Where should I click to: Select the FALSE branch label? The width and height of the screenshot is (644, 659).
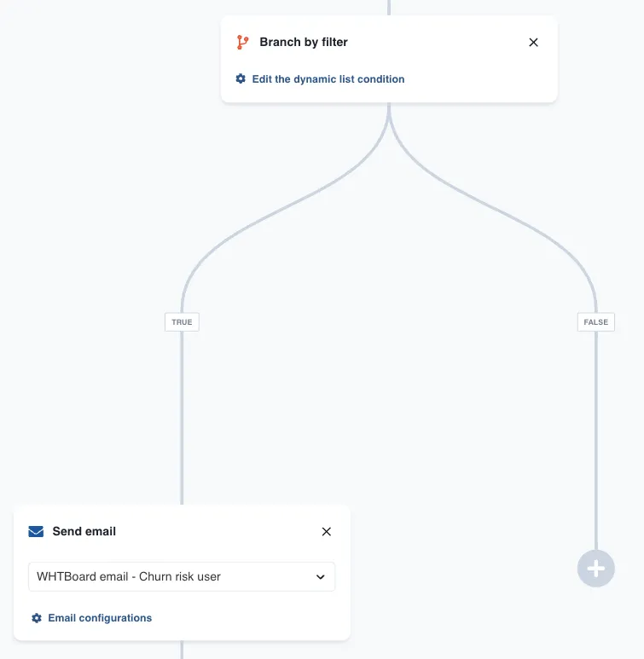click(x=595, y=322)
